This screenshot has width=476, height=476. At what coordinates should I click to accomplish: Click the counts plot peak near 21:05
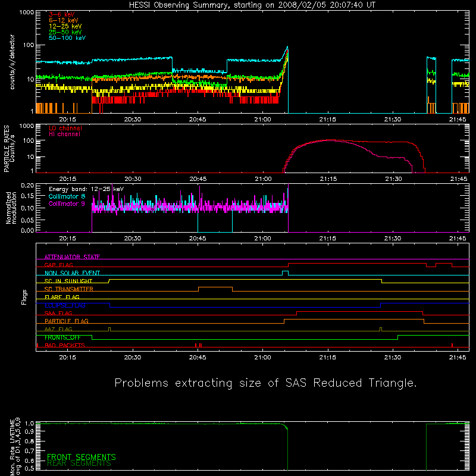pyautogui.click(x=287, y=48)
